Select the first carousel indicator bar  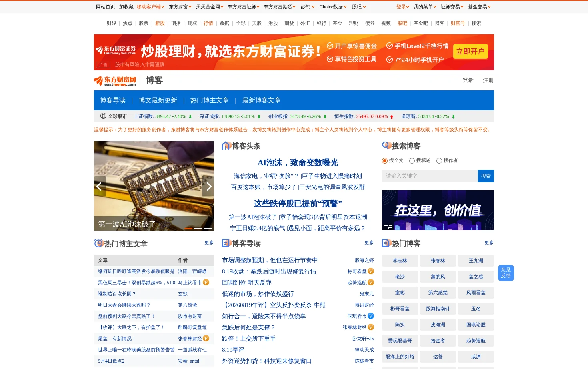(188, 228)
